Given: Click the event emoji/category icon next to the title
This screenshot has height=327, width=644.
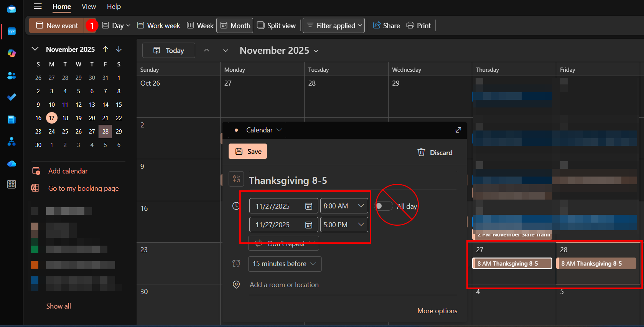Looking at the screenshot, I should pyautogui.click(x=236, y=179).
